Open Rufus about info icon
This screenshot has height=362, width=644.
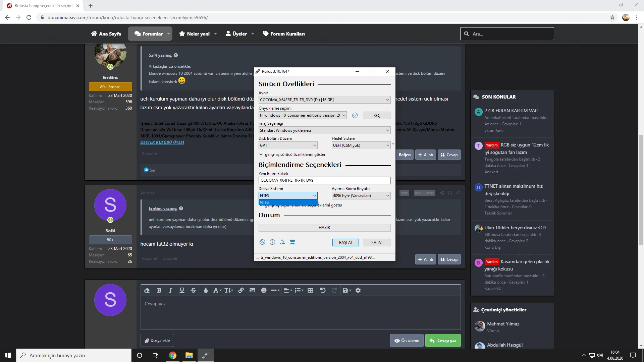pyautogui.click(x=272, y=242)
